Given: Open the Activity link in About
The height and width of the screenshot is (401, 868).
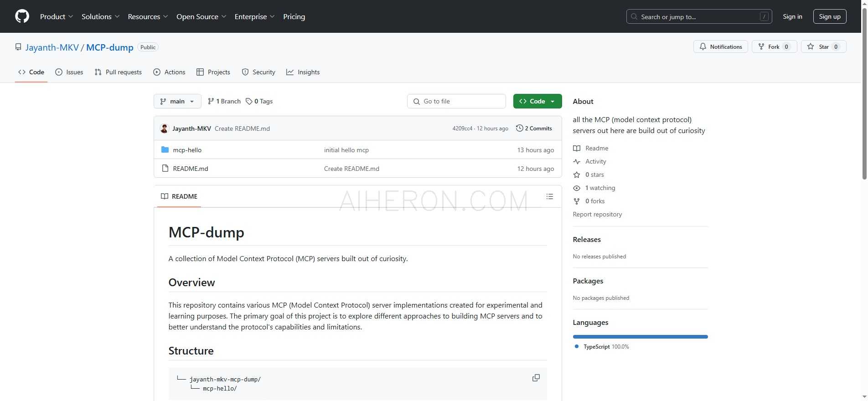Looking at the screenshot, I should point(589,161).
